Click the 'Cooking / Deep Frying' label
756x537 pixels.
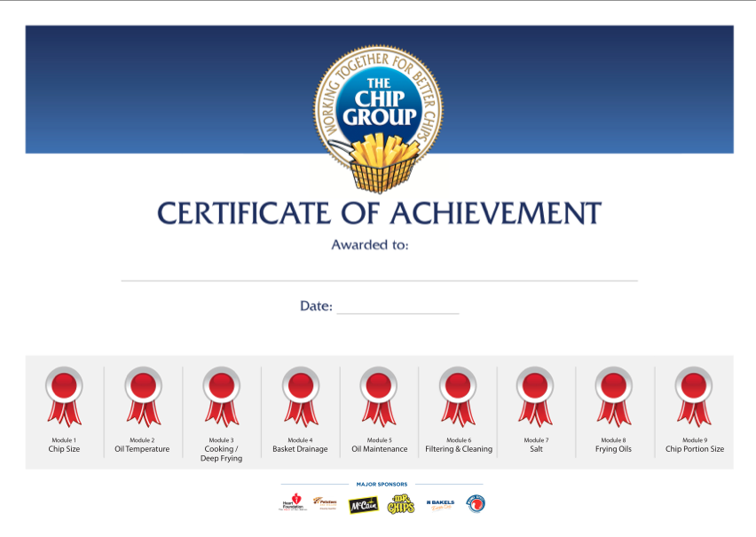(x=221, y=454)
